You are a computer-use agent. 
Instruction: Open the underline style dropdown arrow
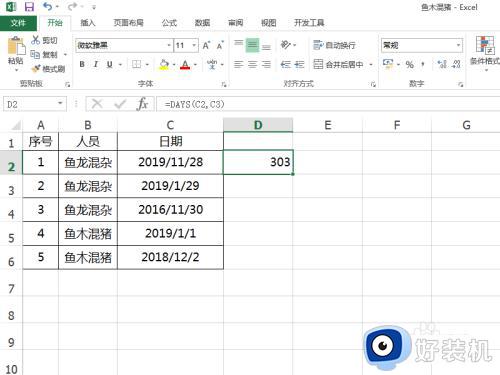pos(120,65)
